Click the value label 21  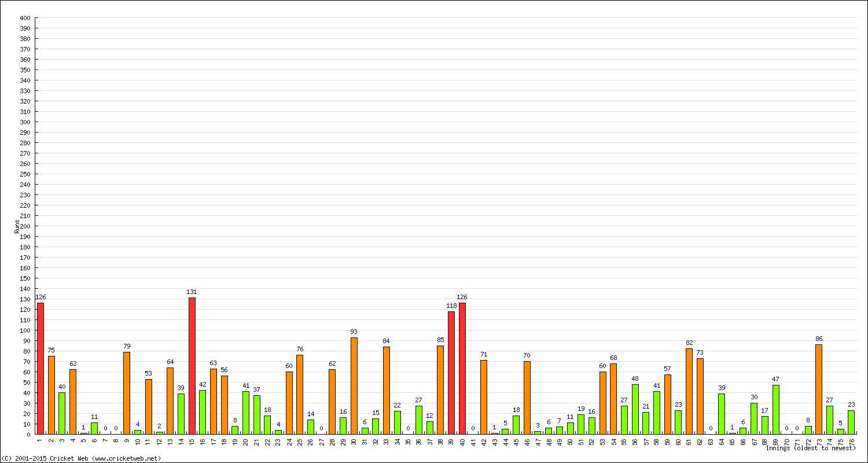[x=646, y=406]
